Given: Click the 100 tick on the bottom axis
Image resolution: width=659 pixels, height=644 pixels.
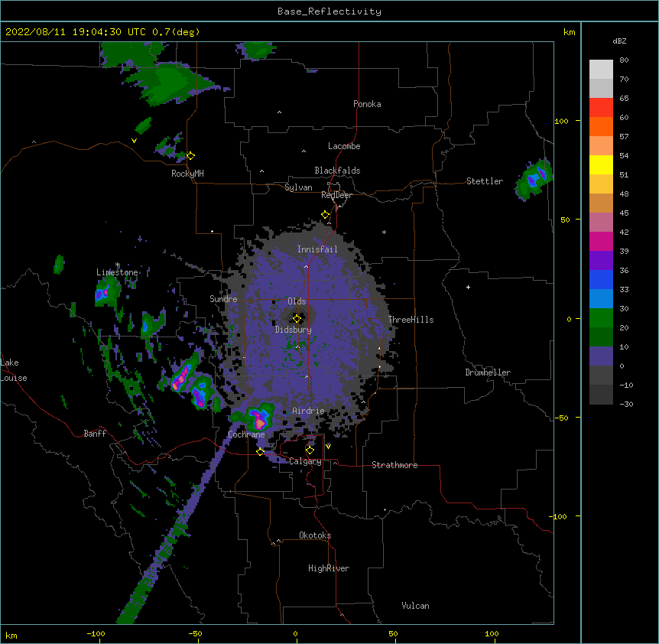Looking at the screenshot, I should click(492, 633).
